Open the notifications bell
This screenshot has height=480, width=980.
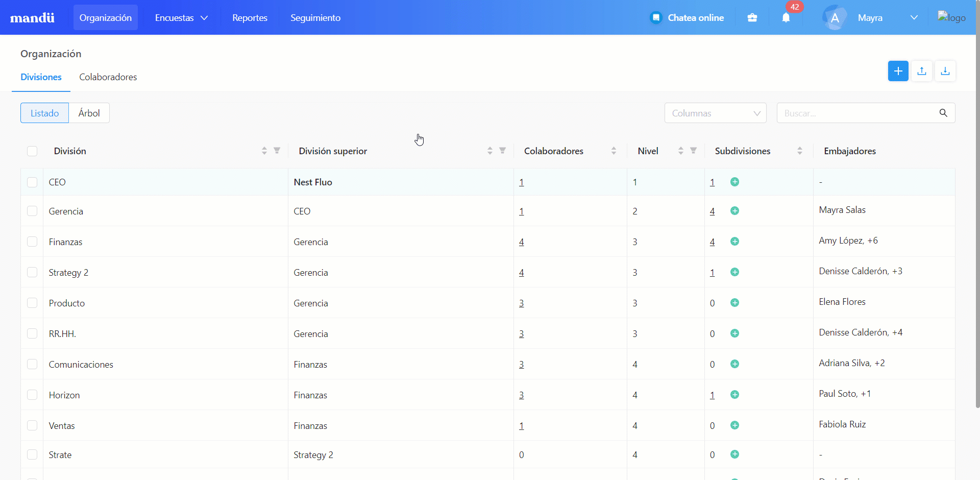(x=786, y=18)
